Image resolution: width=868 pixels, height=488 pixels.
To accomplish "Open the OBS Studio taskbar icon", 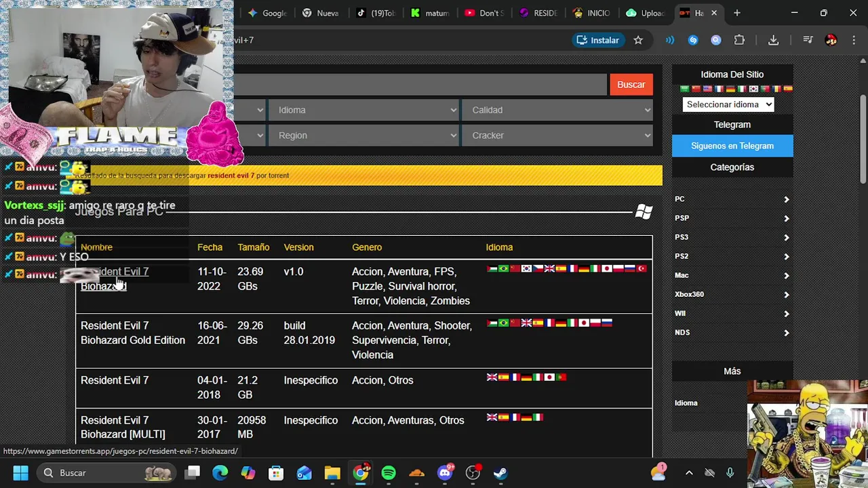I will [473, 472].
